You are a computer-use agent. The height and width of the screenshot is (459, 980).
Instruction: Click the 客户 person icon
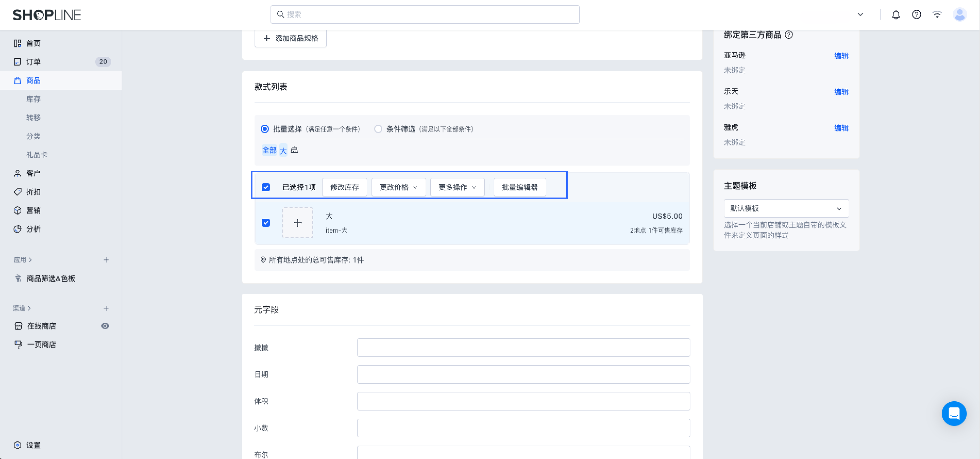click(x=18, y=173)
